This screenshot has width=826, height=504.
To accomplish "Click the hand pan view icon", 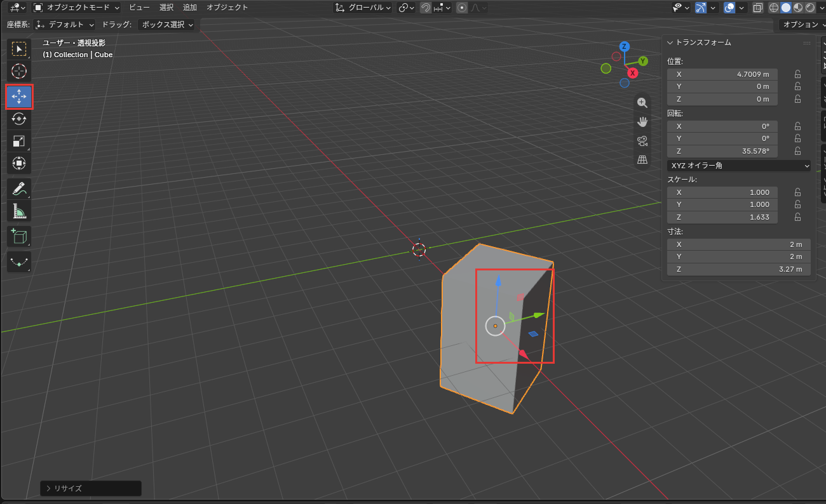I will click(x=642, y=121).
